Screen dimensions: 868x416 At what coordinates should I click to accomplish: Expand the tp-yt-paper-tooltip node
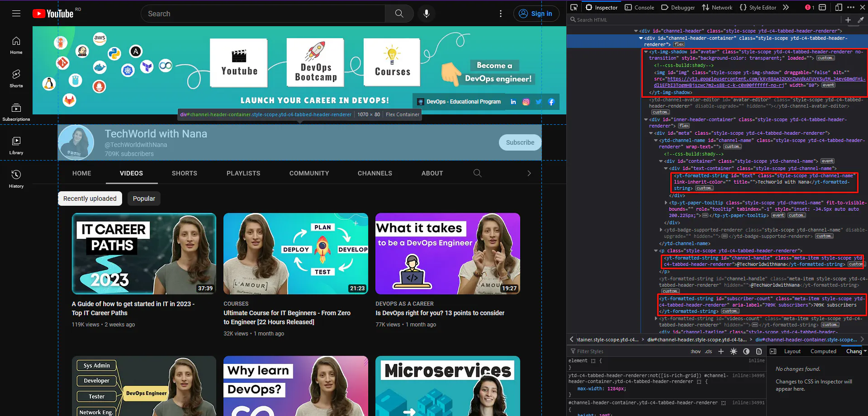click(666, 203)
